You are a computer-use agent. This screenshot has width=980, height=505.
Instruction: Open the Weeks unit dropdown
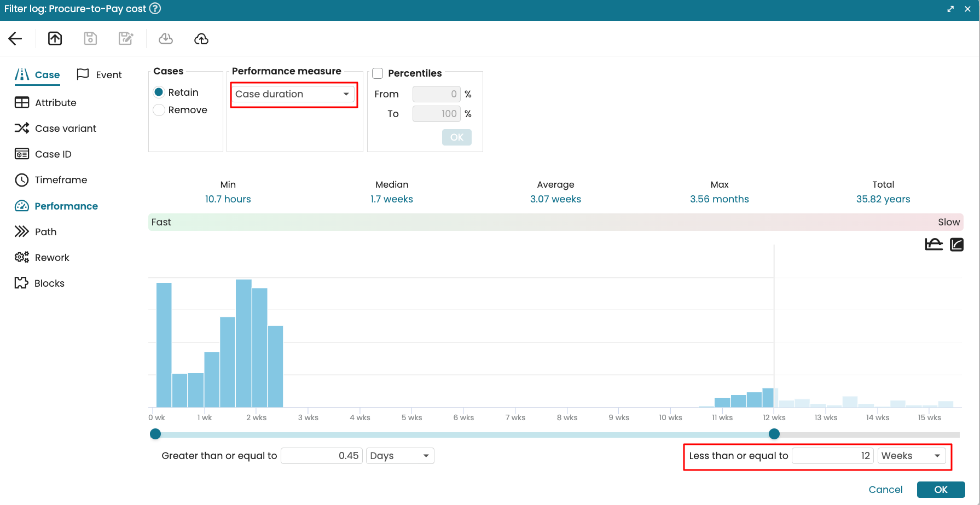[x=911, y=456]
